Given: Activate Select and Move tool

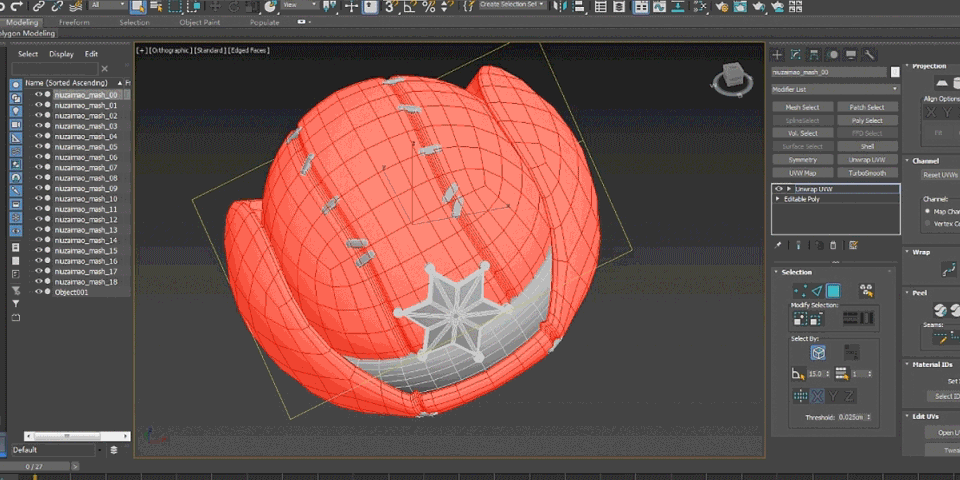Looking at the screenshot, I should coord(215,6).
